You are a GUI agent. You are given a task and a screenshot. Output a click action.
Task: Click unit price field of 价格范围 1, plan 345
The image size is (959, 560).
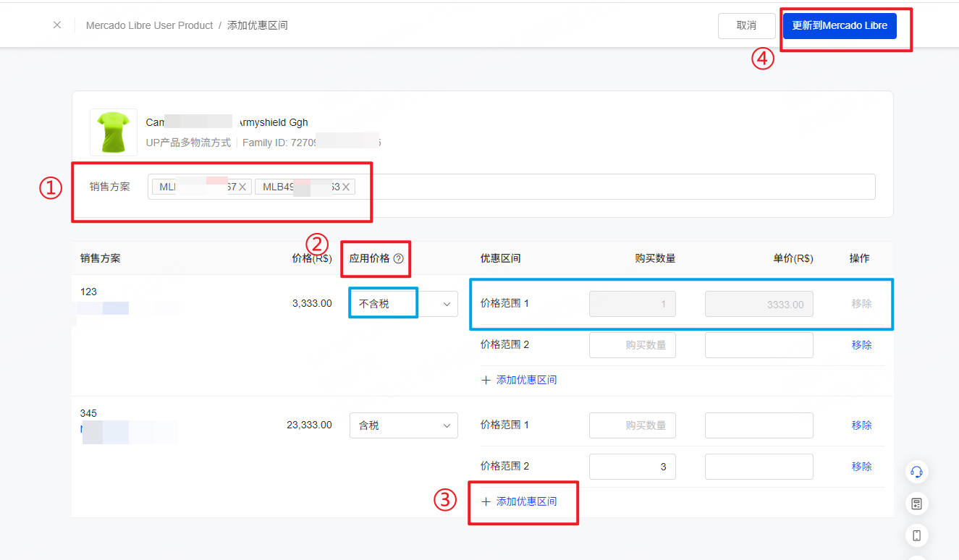coord(759,425)
